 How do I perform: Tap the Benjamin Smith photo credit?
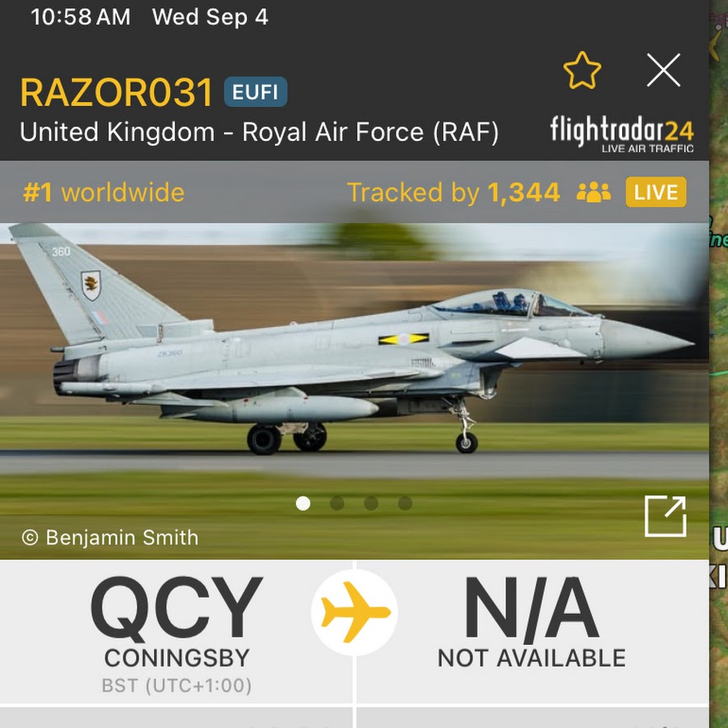tap(110, 538)
